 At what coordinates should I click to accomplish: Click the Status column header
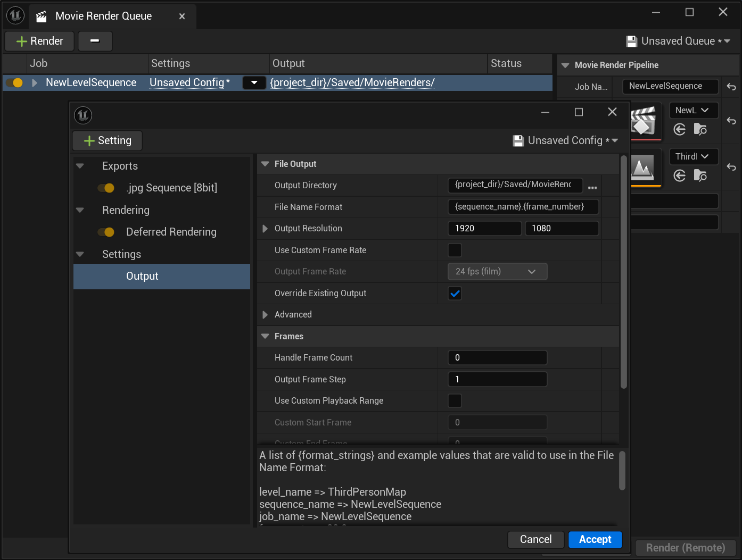click(x=520, y=64)
